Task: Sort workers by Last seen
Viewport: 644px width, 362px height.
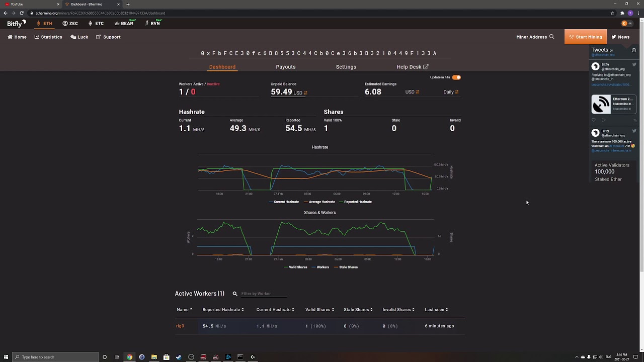Action: tap(436, 310)
